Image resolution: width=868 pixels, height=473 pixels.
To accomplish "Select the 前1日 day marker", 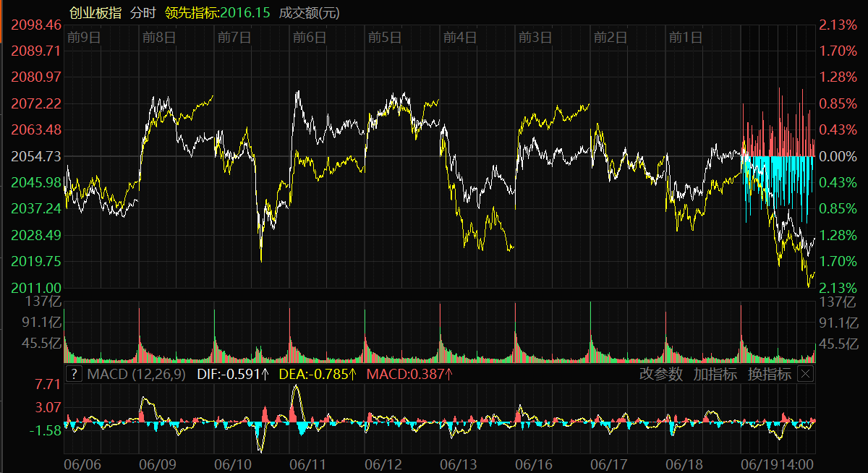I will [685, 37].
